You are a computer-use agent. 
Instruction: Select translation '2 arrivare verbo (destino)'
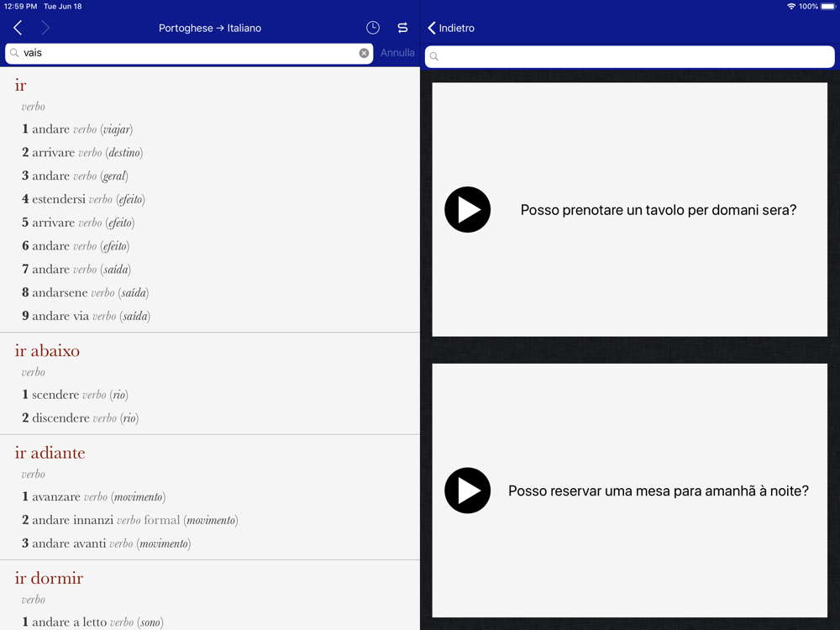coord(82,153)
